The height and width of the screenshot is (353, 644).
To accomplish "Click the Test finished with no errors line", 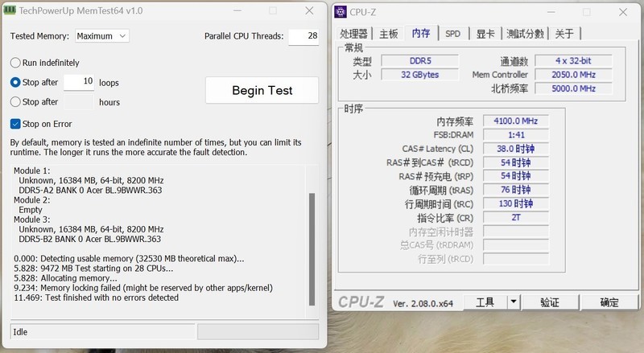I will point(96,298).
